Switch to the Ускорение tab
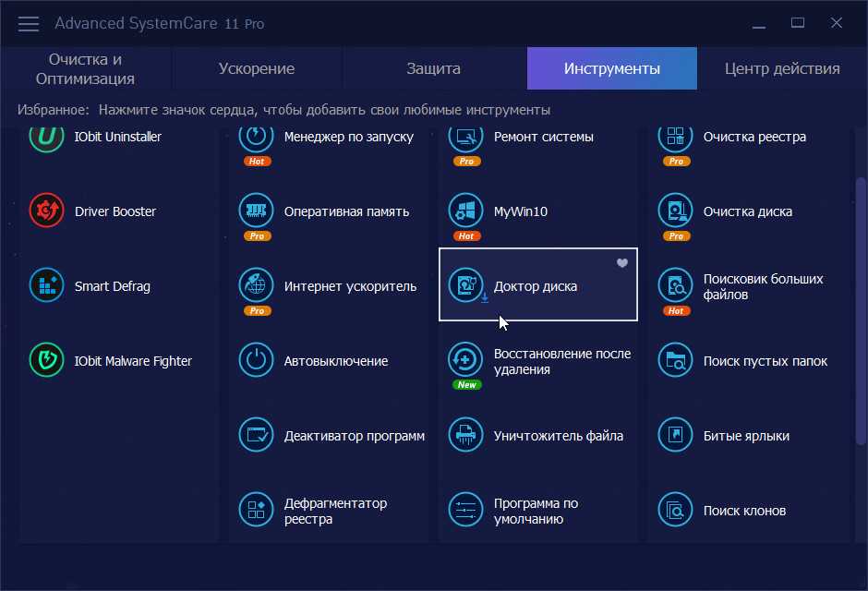 pos(257,68)
